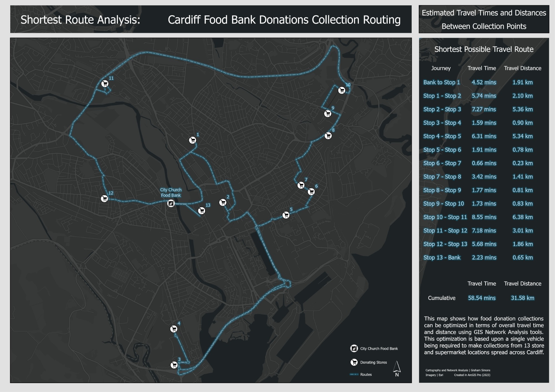Click the 'Bank to Stop 1' journey row
The width and height of the screenshot is (555, 392).
tap(442, 82)
